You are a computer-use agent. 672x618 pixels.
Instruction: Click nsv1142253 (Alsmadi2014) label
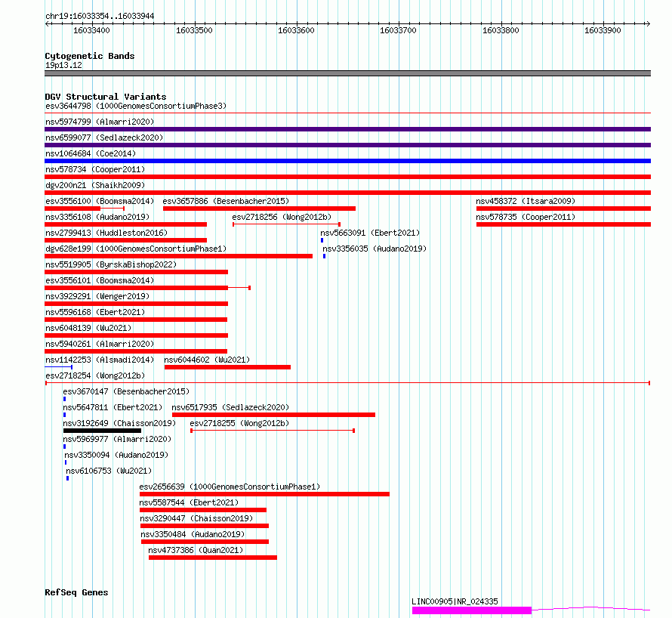[x=100, y=360]
